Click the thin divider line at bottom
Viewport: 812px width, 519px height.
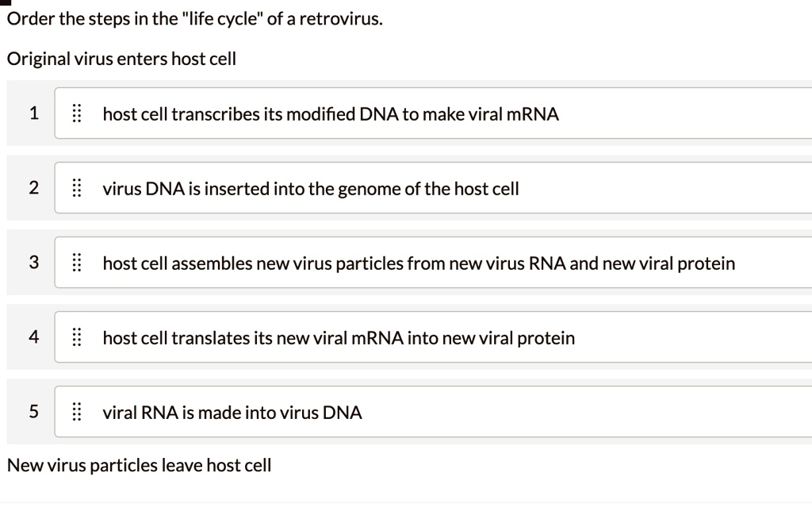pyautogui.click(x=406, y=502)
